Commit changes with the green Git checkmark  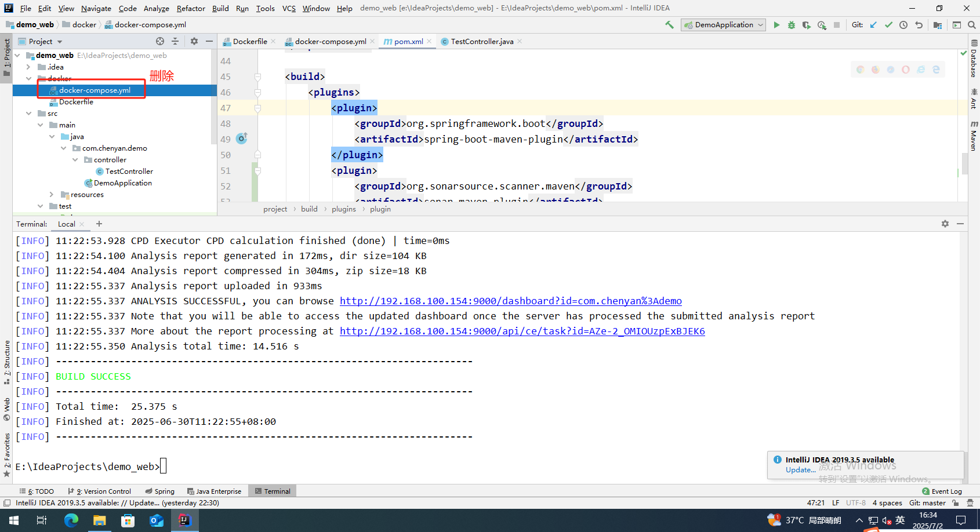tap(888, 25)
